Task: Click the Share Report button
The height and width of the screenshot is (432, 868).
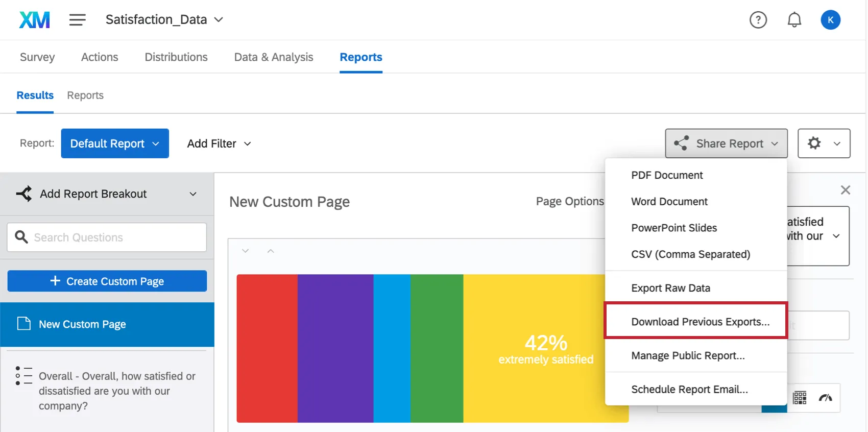Action: click(x=726, y=143)
